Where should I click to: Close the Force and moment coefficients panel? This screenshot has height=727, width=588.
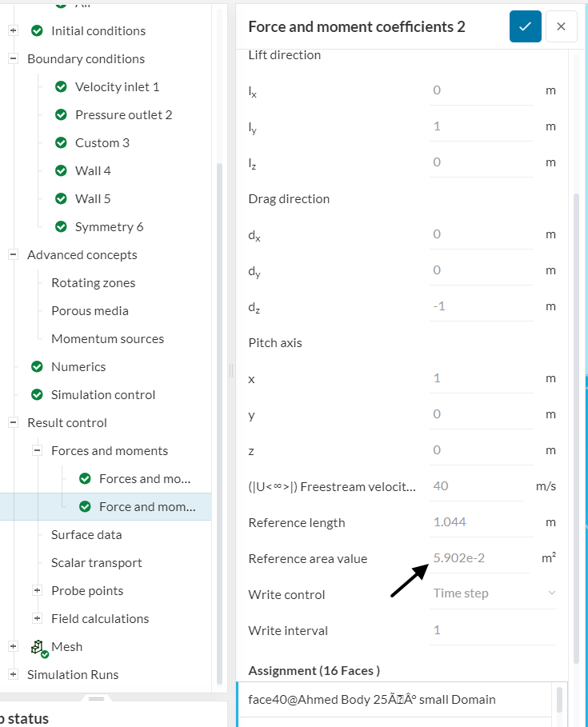tap(561, 26)
